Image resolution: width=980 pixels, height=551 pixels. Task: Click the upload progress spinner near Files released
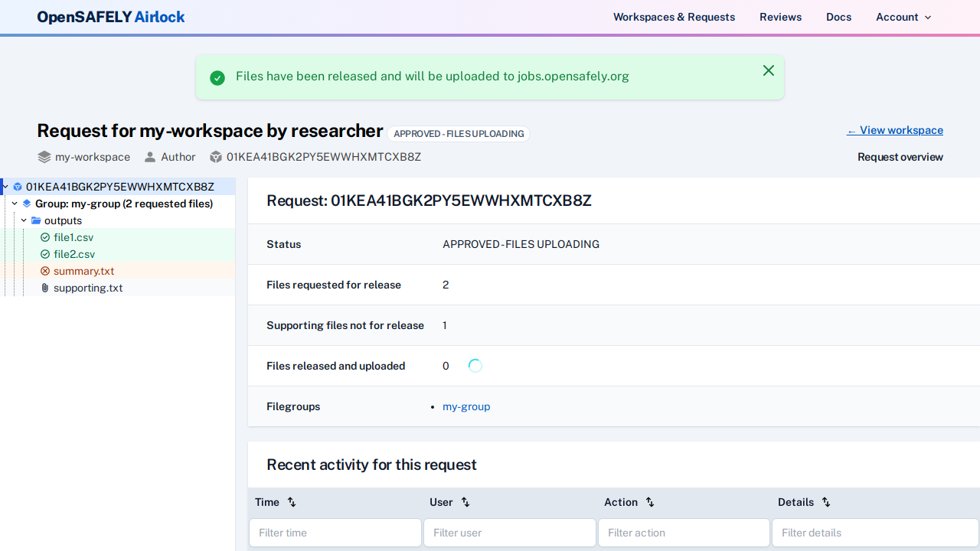pyautogui.click(x=475, y=366)
